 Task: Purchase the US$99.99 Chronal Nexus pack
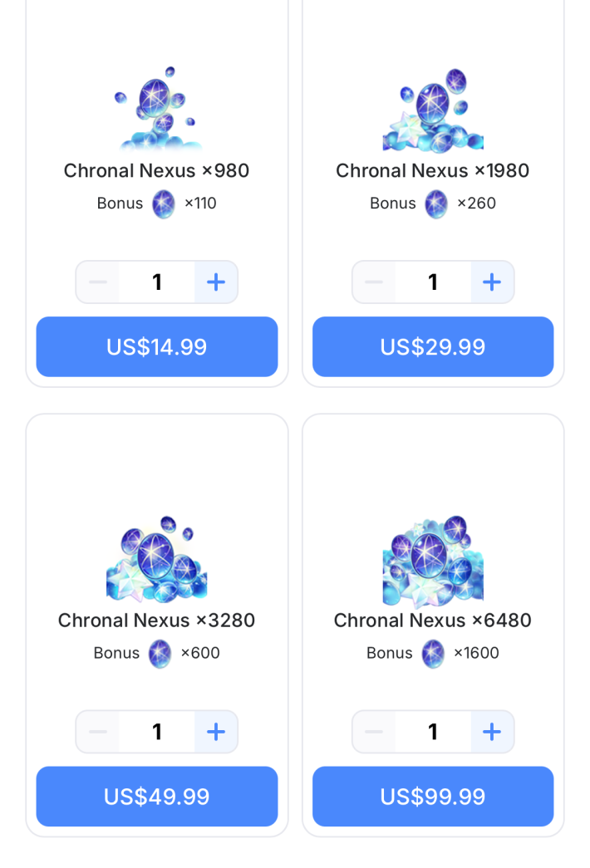click(x=433, y=797)
